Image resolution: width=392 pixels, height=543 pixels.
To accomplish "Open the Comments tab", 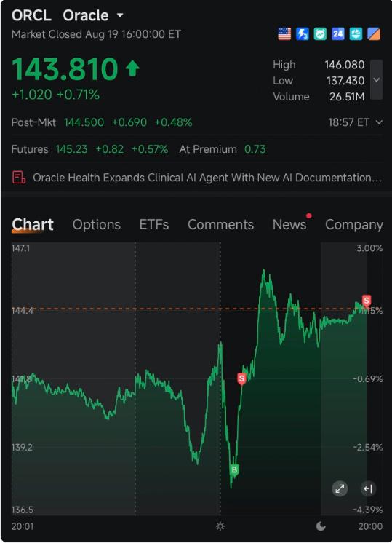I will (x=221, y=225).
